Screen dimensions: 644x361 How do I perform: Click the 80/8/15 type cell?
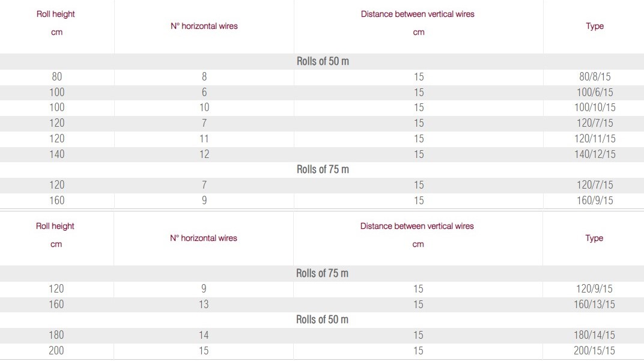595,77
